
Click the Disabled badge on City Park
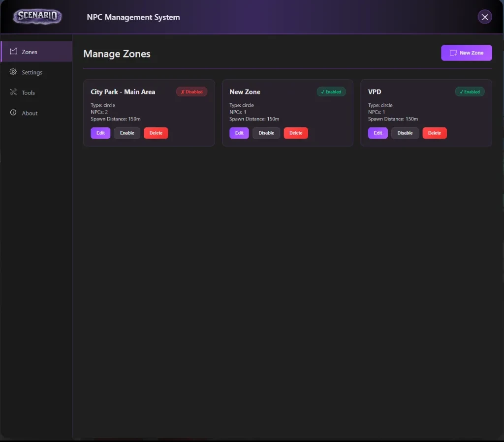[x=191, y=92]
